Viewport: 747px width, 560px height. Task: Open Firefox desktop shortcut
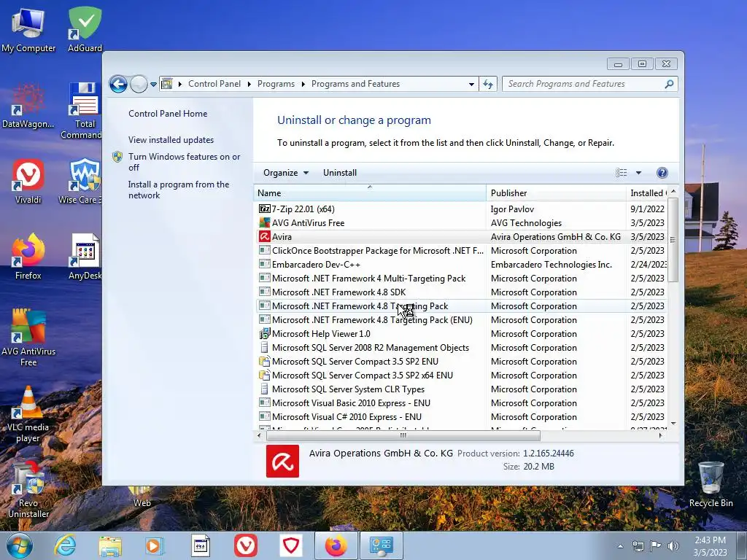pos(28,257)
